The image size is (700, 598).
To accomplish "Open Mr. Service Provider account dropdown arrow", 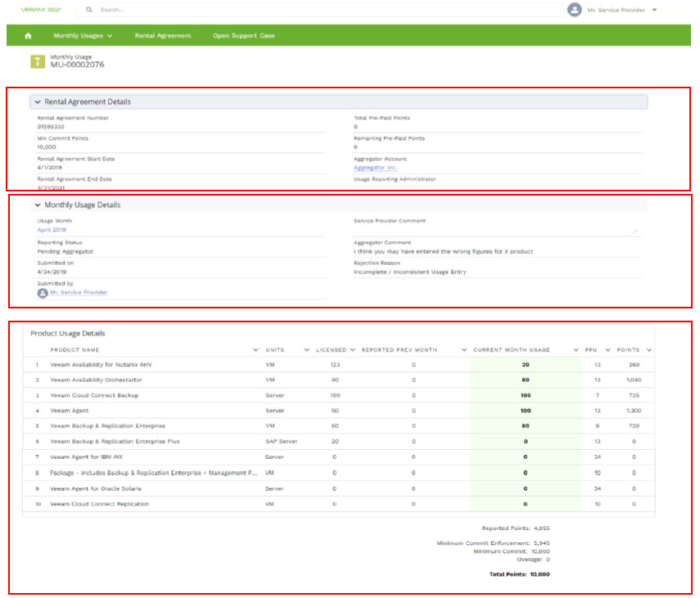I will [654, 10].
